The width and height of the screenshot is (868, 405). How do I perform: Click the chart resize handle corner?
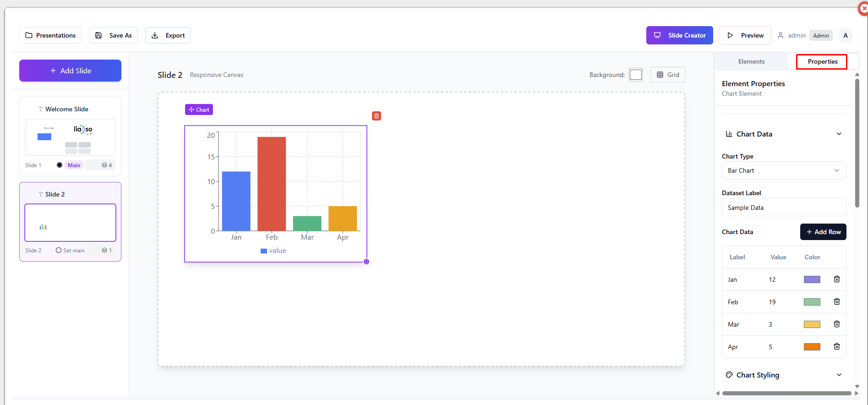click(366, 262)
